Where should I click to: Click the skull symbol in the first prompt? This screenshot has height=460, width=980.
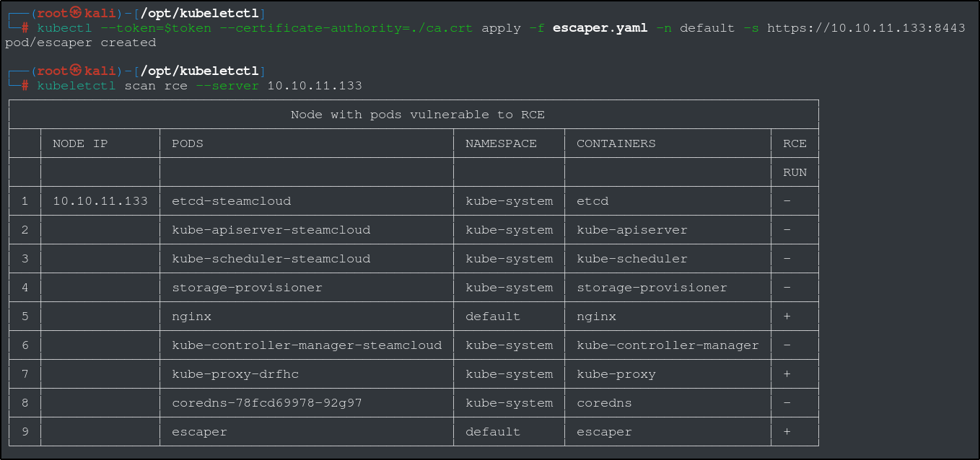pyautogui.click(x=76, y=14)
